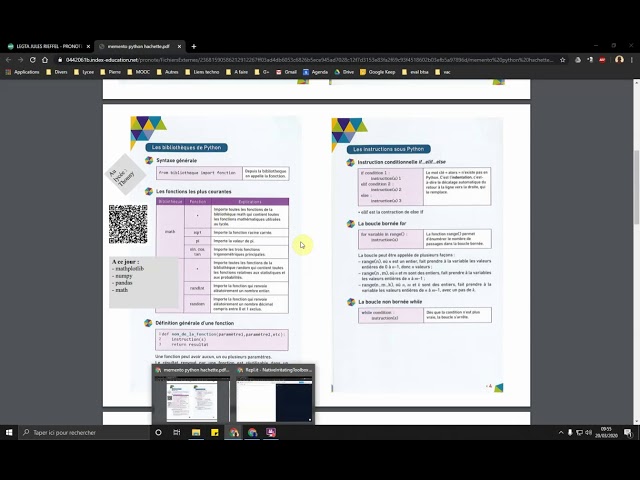Screen dimensions: 640x480
Task: Click the address bar URL field
Action: 309,60
